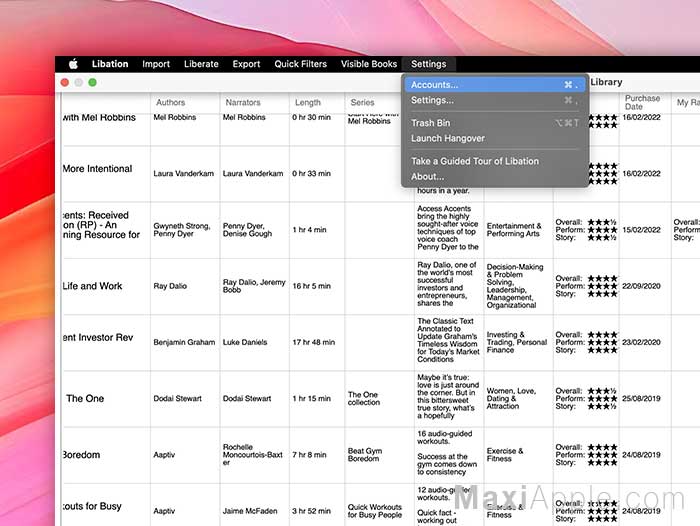Click narrator cell 'Rochelle Moncourtois-Baxter'
700x526 pixels.
(x=254, y=455)
